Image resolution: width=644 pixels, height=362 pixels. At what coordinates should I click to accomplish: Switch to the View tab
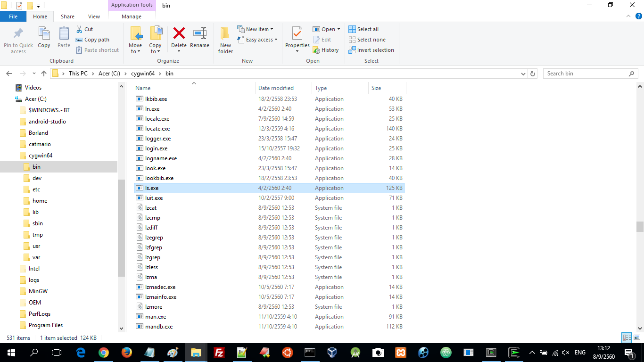94,16
